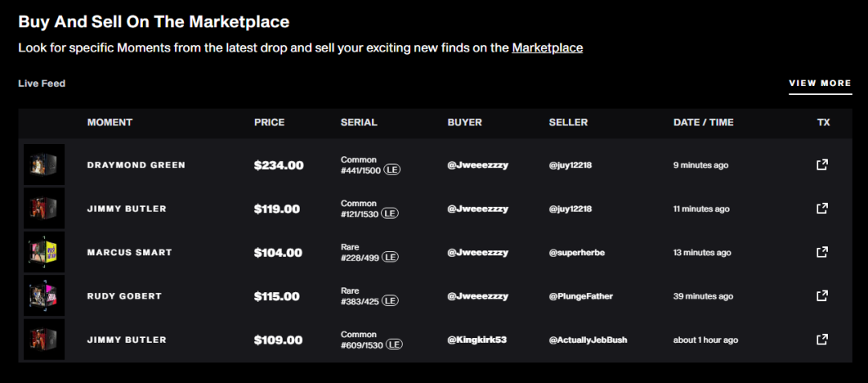Click the PRICE column header
Viewport: 868px width, 383px height.
(x=269, y=122)
